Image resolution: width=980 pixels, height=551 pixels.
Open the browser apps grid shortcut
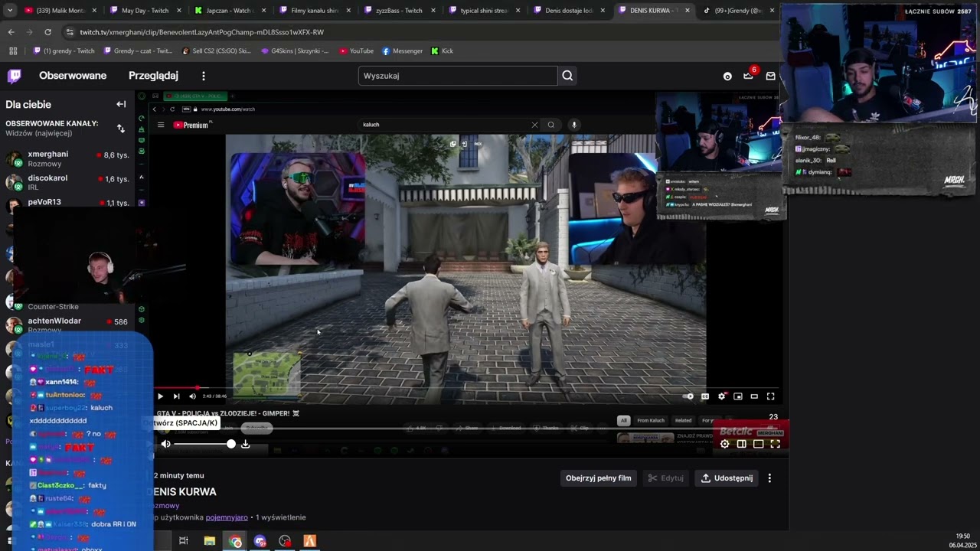[x=13, y=51]
